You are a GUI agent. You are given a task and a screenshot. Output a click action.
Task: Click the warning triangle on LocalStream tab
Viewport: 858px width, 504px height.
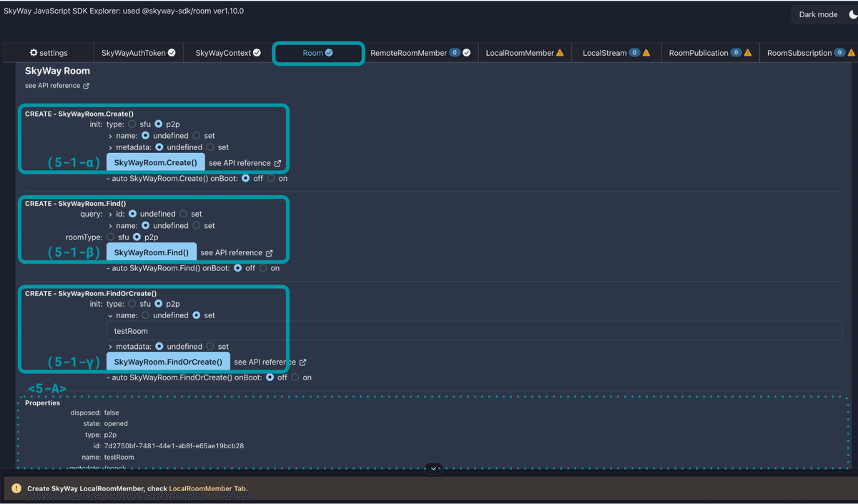click(x=647, y=52)
